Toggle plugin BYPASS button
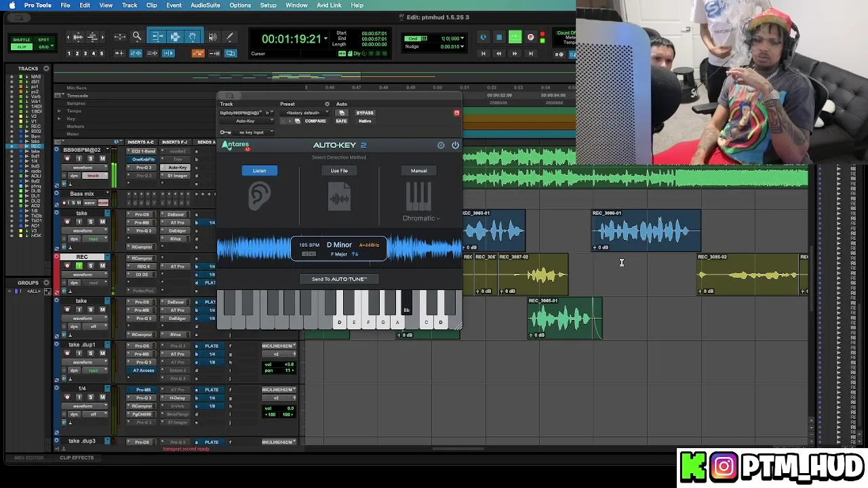868x488 pixels. (x=365, y=113)
